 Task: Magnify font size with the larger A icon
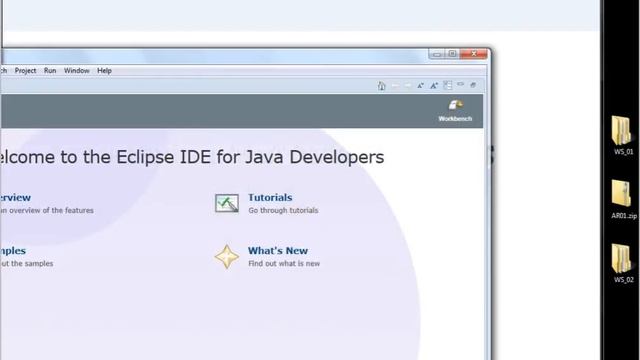(434, 85)
